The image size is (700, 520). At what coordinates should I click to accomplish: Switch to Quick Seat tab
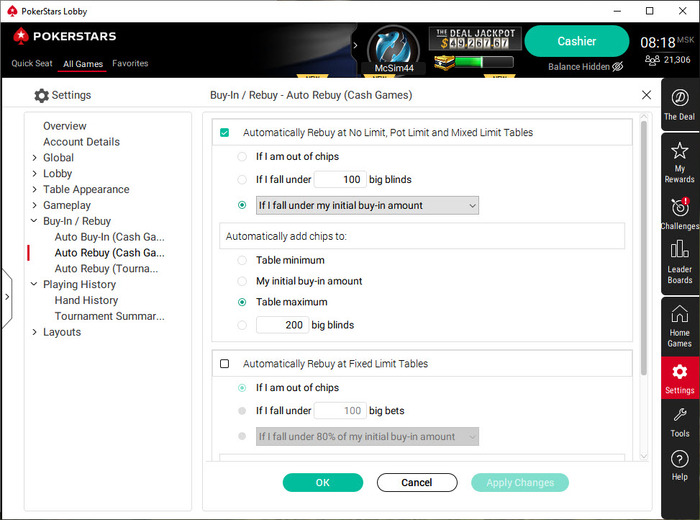pyautogui.click(x=32, y=63)
